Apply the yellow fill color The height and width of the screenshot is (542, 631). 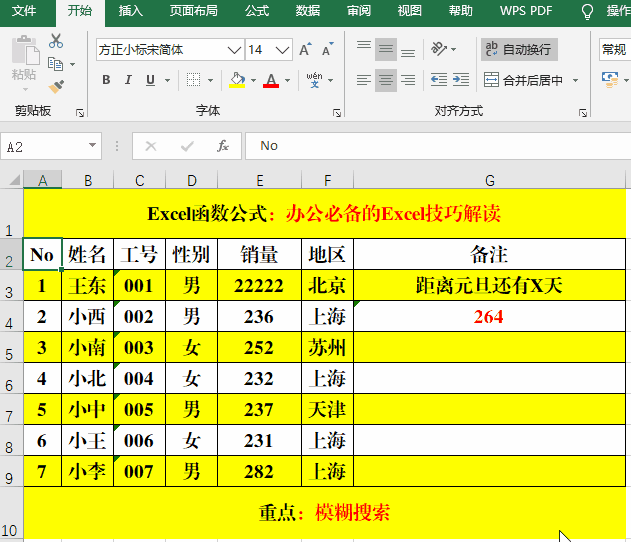pyautogui.click(x=237, y=80)
